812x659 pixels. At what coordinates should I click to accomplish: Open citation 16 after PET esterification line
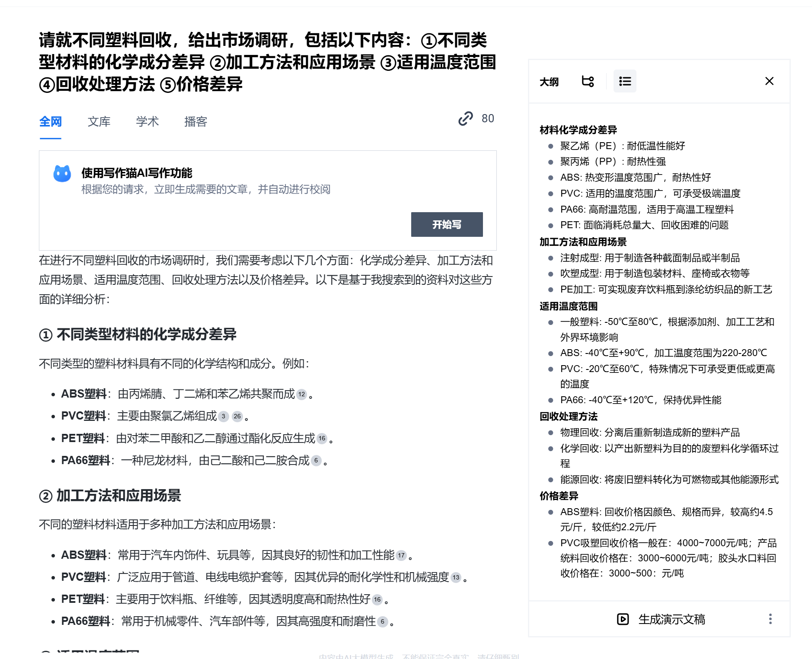click(x=322, y=439)
